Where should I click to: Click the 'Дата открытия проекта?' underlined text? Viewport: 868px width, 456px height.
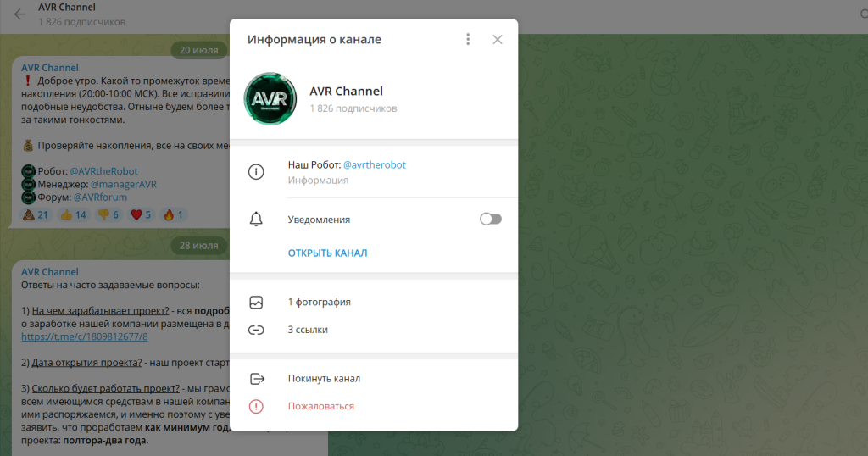pos(87,363)
